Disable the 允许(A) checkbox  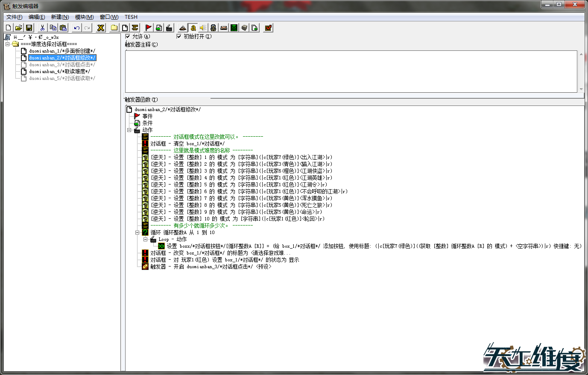point(128,36)
